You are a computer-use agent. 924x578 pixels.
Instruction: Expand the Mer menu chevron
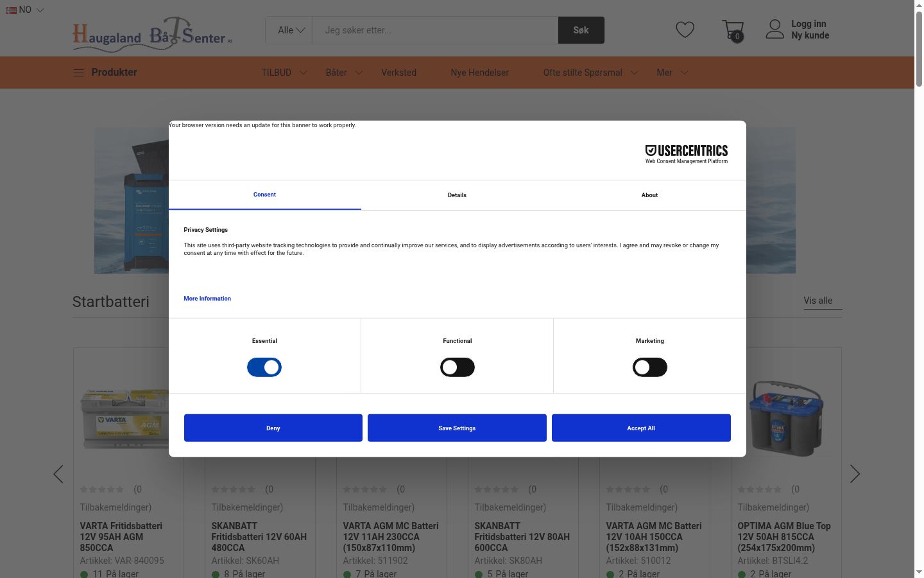[x=684, y=73]
